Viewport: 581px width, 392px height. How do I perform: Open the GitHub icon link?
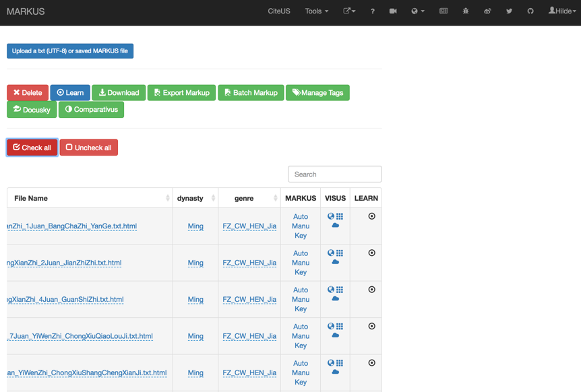point(530,11)
